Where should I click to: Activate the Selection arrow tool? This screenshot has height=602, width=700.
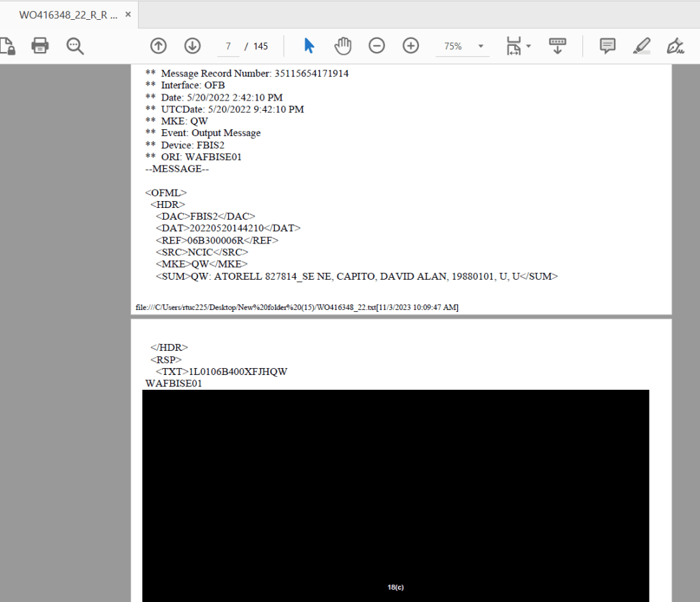309,46
